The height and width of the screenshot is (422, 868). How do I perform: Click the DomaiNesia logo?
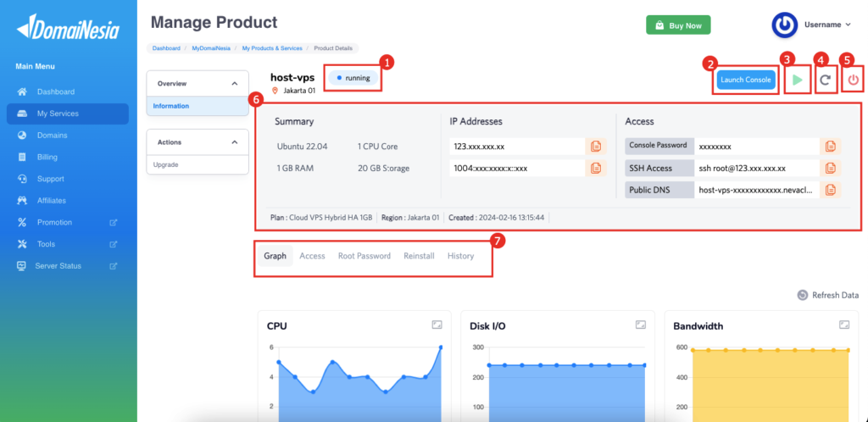68,27
